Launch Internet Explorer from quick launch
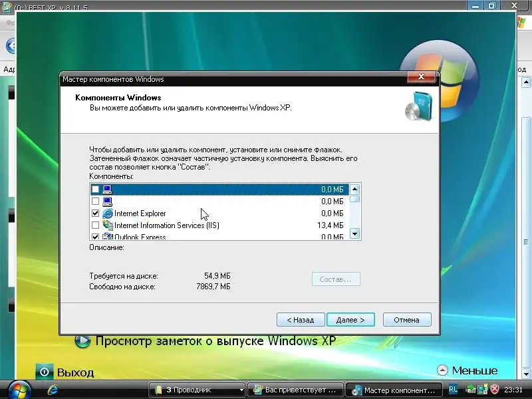 [x=53, y=390]
